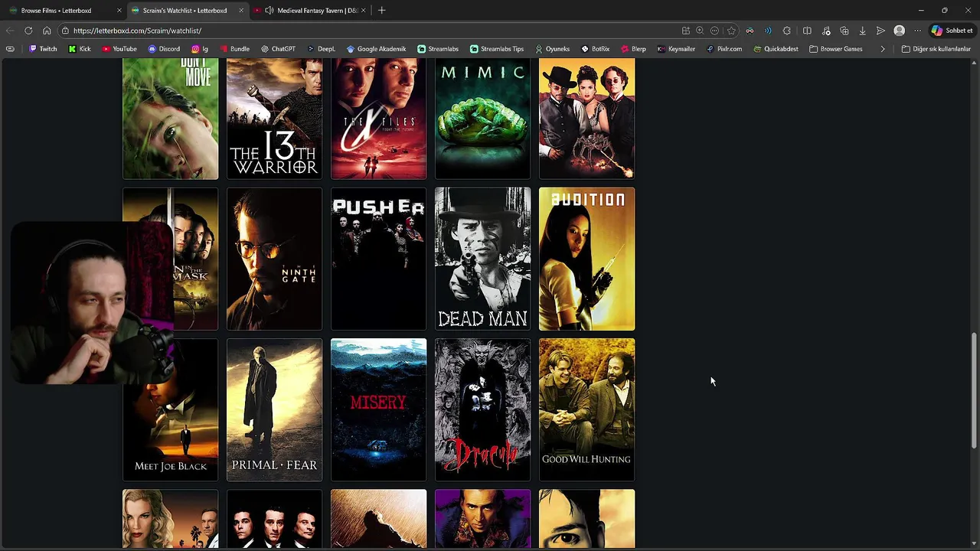Open the Dead Man poster

(x=482, y=259)
